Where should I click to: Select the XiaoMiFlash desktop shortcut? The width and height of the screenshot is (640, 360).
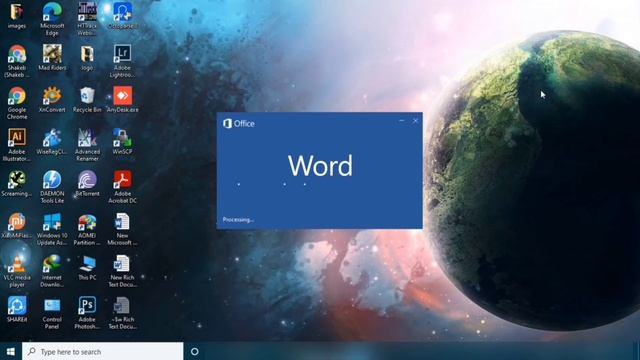(x=17, y=226)
